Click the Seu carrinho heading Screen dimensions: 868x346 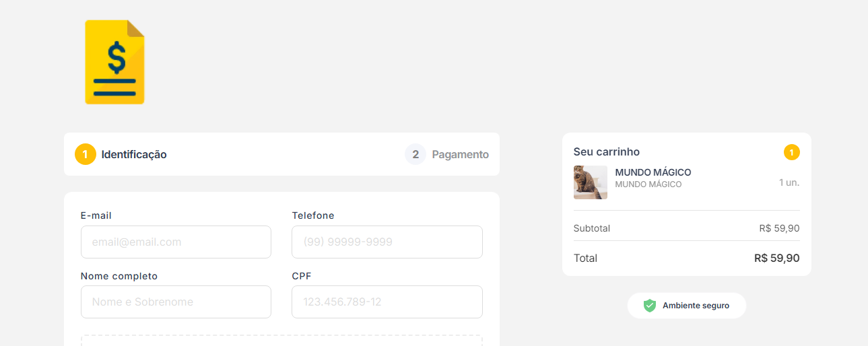click(x=607, y=152)
